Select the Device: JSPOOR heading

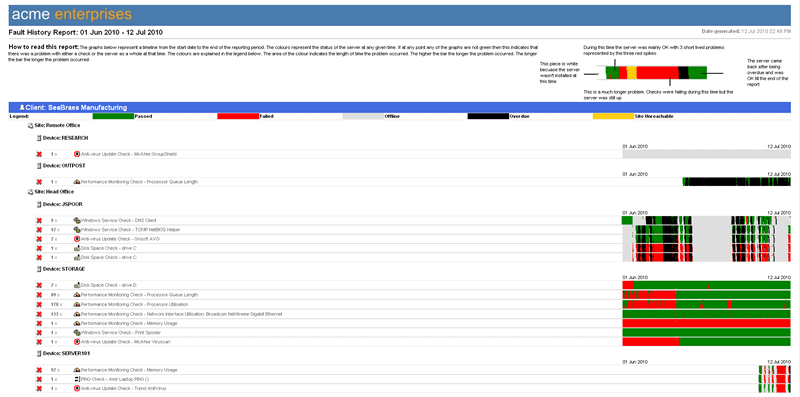click(x=57, y=204)
